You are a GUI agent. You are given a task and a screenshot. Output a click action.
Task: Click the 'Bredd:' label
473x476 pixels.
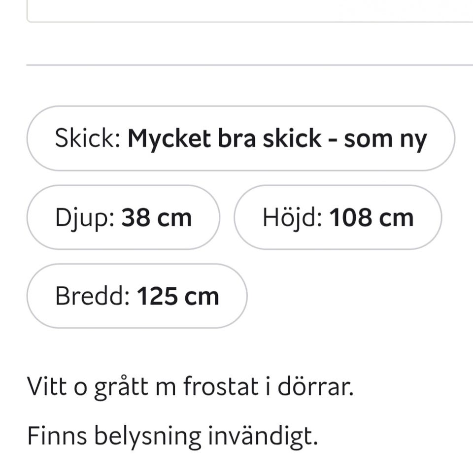[x=93, y=296]
